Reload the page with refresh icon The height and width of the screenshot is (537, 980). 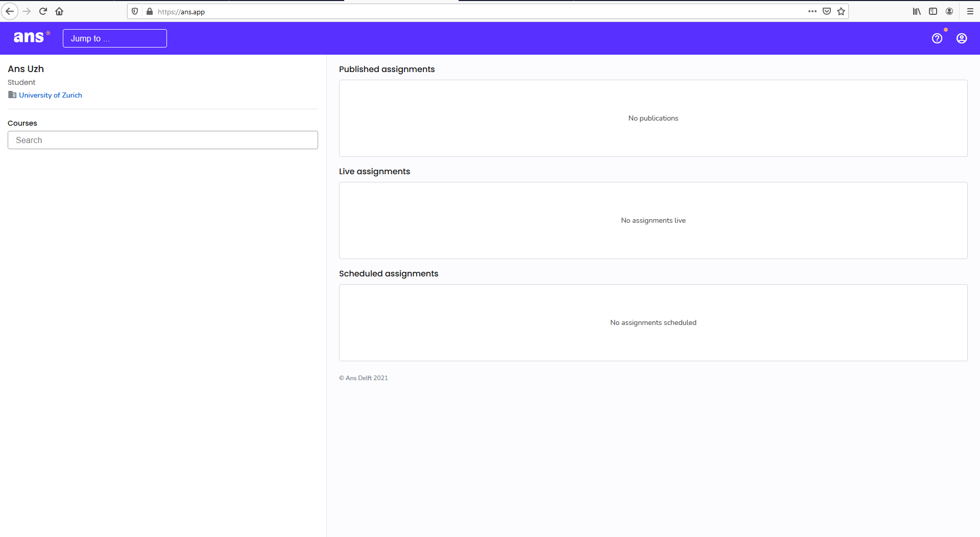pos(43,11)
